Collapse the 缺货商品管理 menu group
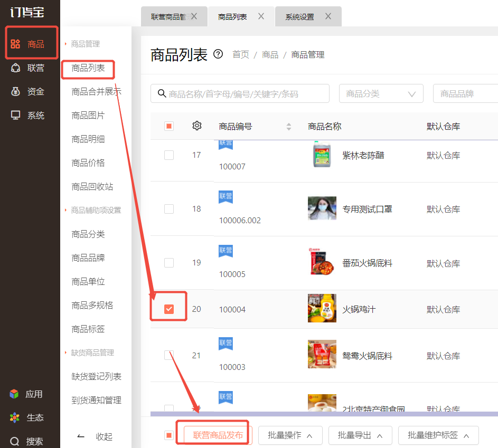This screenshot has width=498, height=448. (90, 352)
